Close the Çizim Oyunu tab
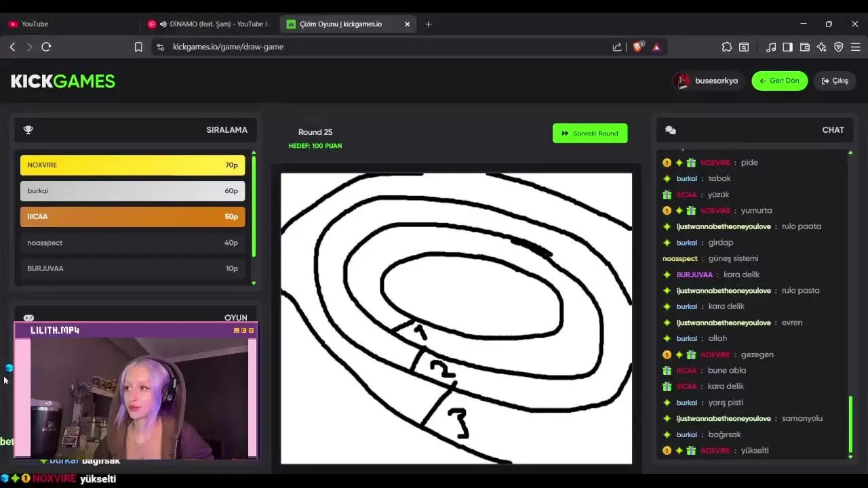The height and width of the screenshot is (488, 868). 407,24
